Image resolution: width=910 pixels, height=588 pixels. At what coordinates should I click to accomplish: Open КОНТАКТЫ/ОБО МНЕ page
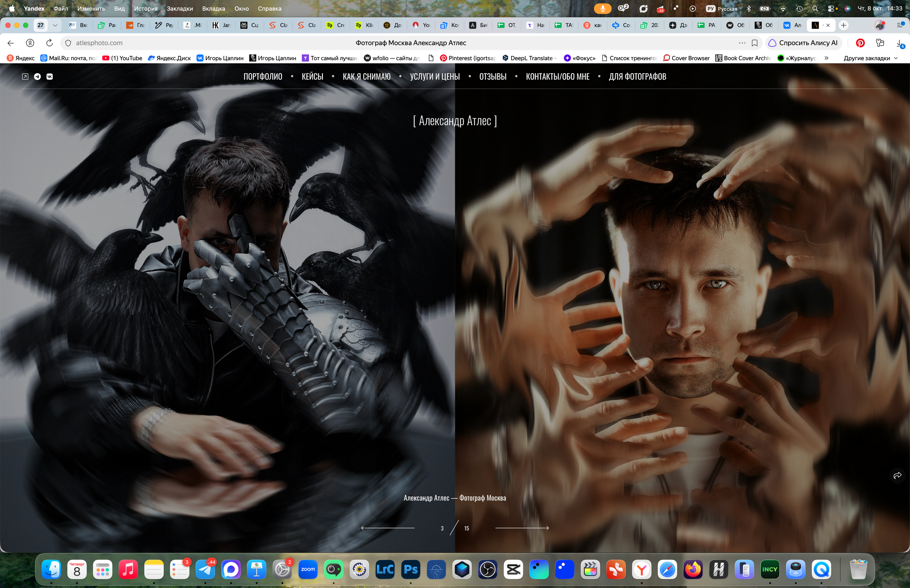point(557,76)
